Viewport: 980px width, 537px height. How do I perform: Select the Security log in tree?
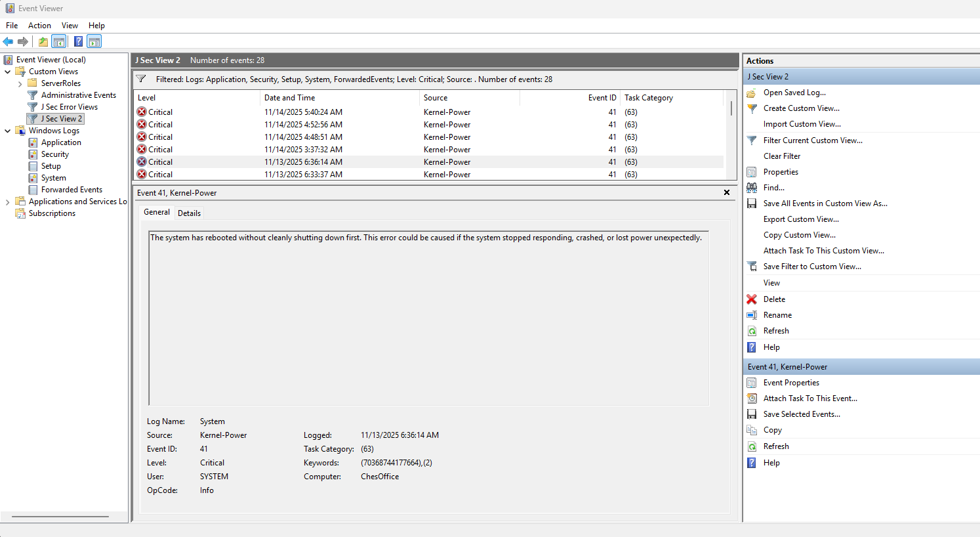coord(48,154)
